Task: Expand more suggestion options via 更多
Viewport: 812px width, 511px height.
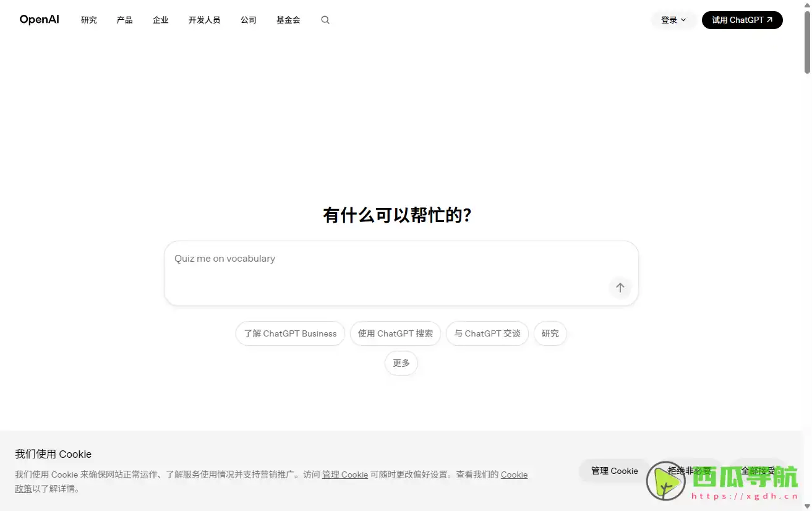Action: point(401,363)
